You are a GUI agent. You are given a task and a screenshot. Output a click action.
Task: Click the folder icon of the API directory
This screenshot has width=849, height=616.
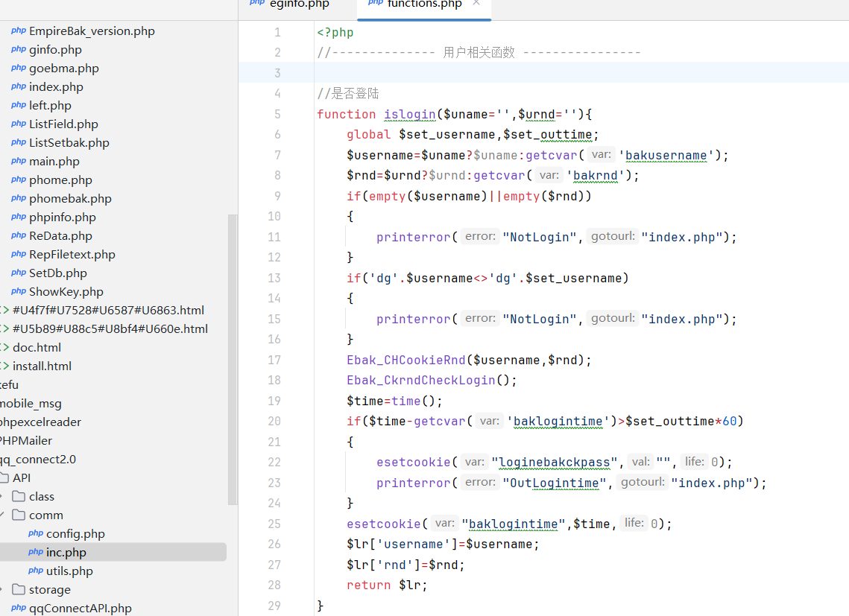[x=4, y=478]
